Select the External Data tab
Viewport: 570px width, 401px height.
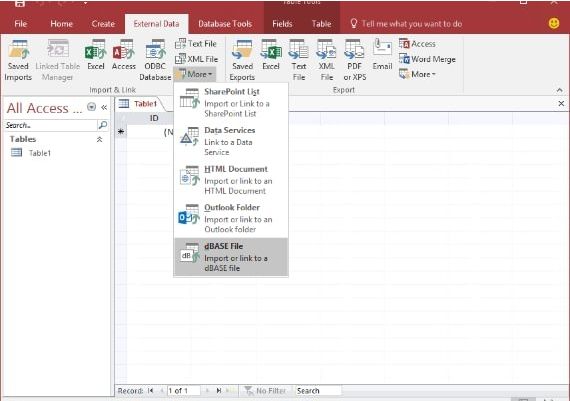pos(156,24)
